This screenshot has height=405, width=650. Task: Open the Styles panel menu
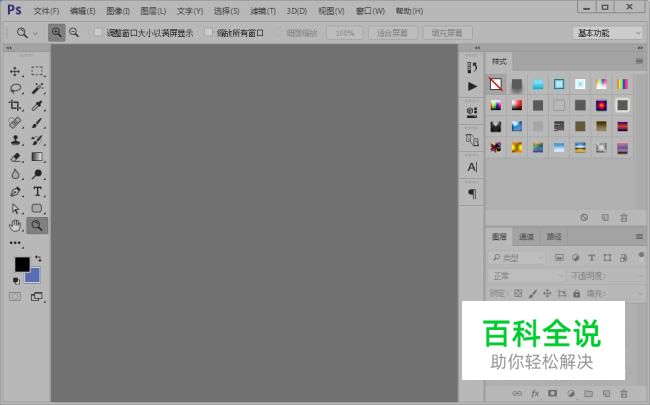[x=639, y=61]
